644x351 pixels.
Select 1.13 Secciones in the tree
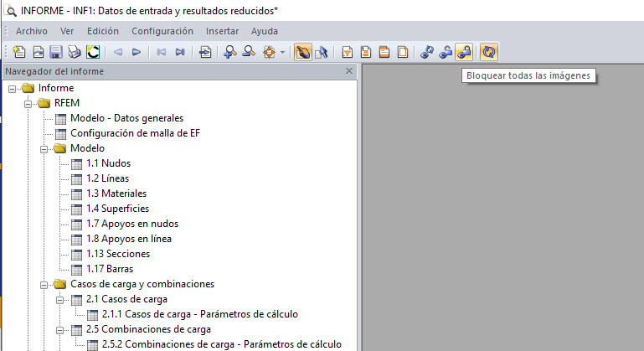[118, 254]
